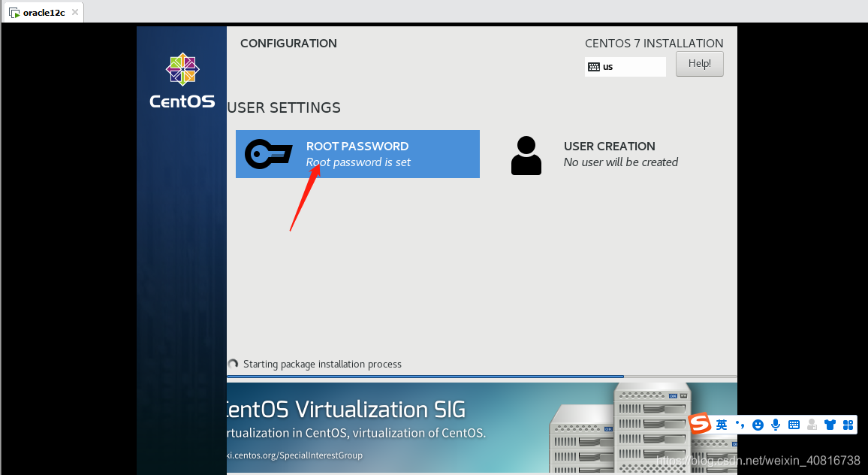Click the oracle12c tab VM icon
Viewport: 868px width, 475px height.
[x=14, y=12]
